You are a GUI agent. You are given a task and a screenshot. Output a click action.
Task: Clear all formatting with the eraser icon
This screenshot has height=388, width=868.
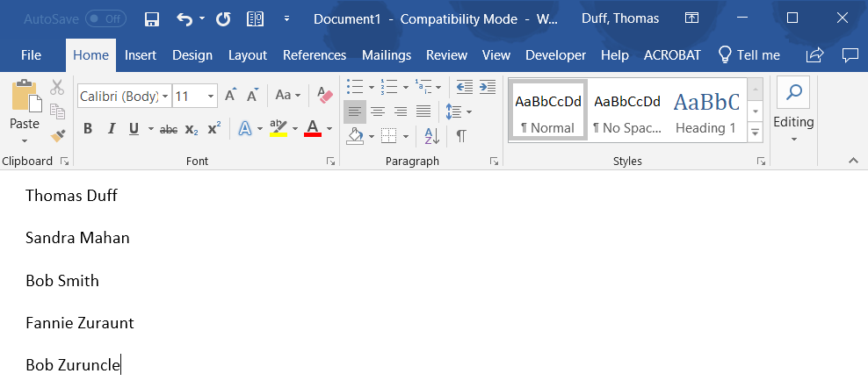pyautogui.click(x=325, y=95)
